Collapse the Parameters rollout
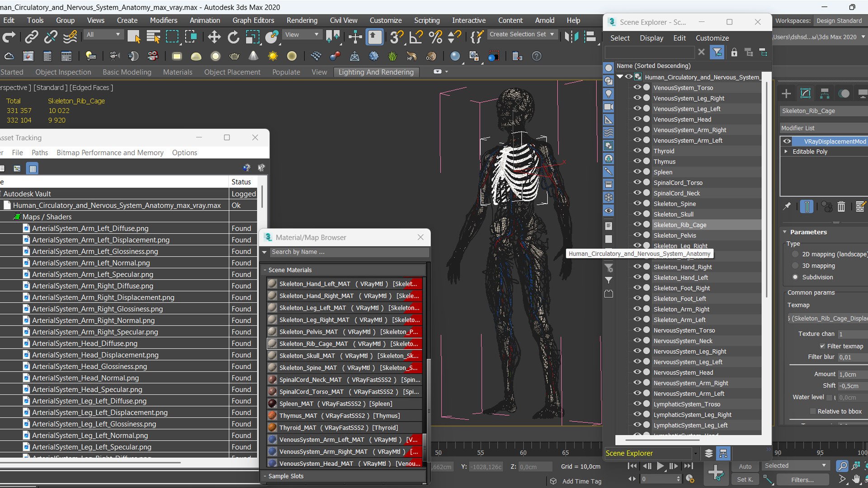 pos(785,232)
